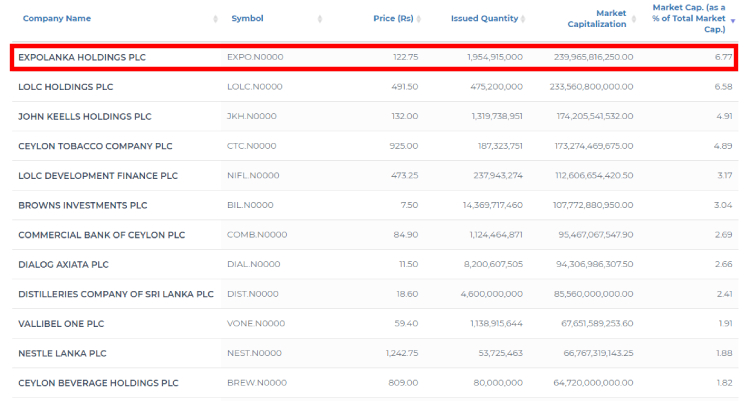
Task: Click sort arrows beside Symbol
Action: (x=320, y=19)
